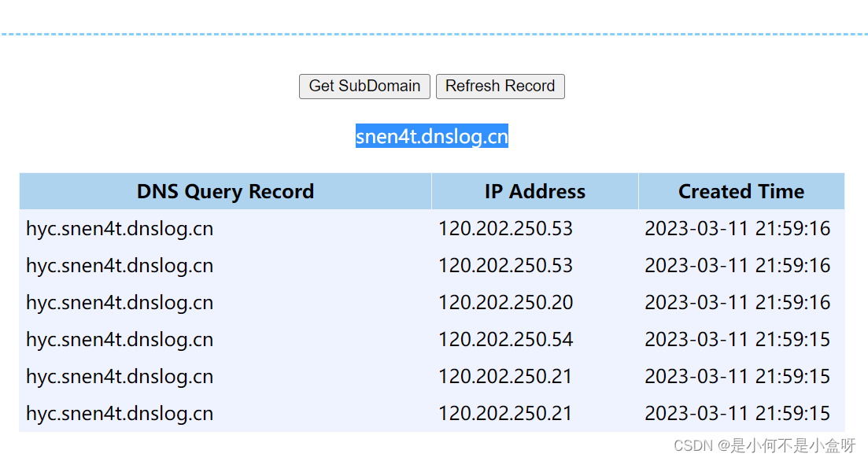Click created time in the 120.202.250.20 row

pyautogui.click(x=737, y=303)
